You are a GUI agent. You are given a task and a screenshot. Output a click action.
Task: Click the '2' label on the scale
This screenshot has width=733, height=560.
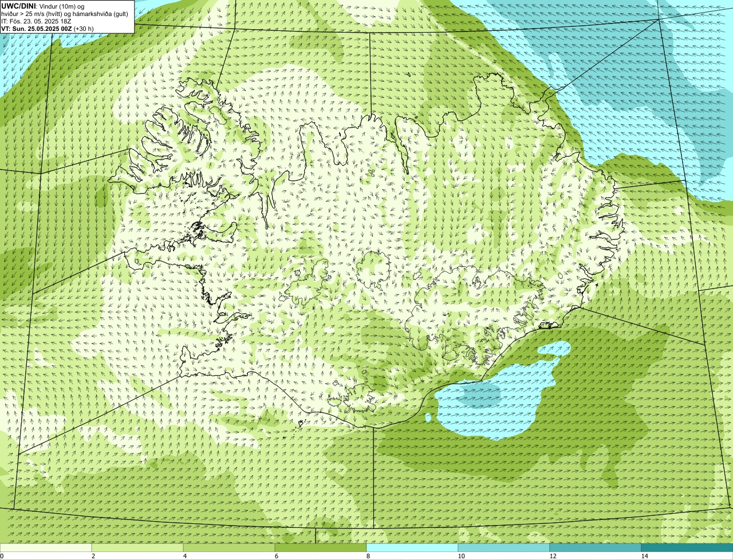[x=93, y=556]
